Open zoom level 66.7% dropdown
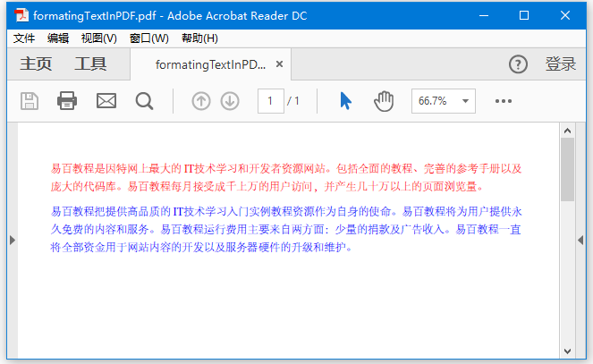This screenshot has height=364, width=593. [444, 101]
